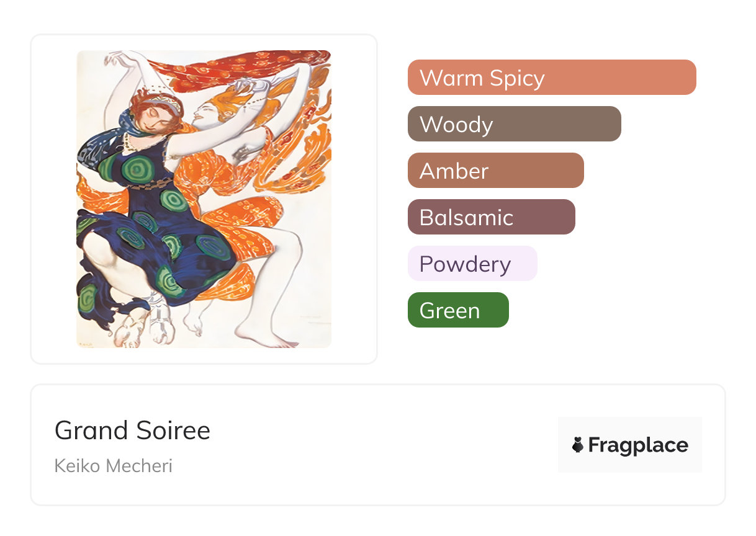Click the Green accord bar
Screen dimensions: 756x536
457,310
